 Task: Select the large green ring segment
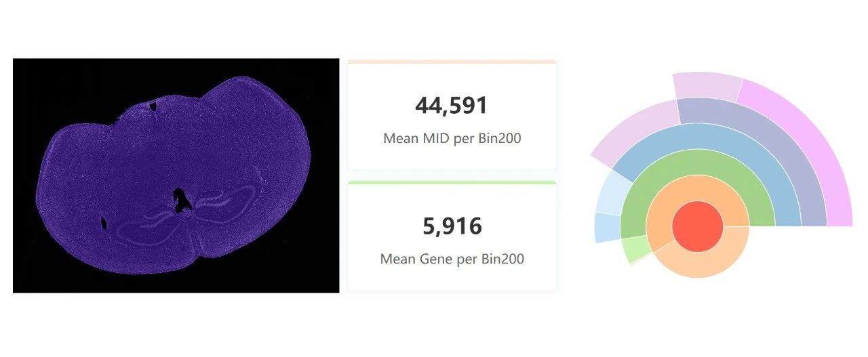[x=698, y=163]
